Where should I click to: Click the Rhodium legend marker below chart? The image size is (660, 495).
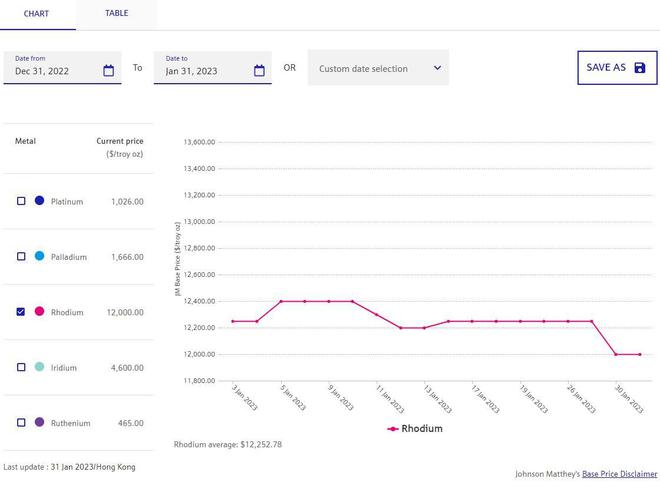pos(392,429)
